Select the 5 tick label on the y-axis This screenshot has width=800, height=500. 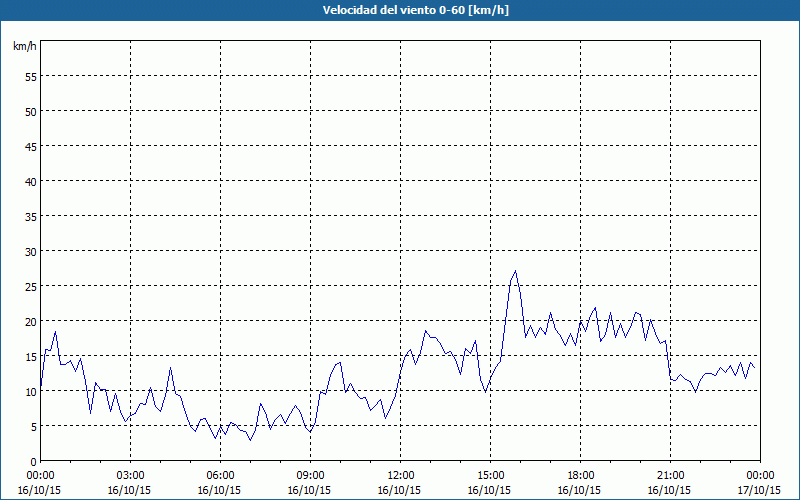click(x=33, y=426)
